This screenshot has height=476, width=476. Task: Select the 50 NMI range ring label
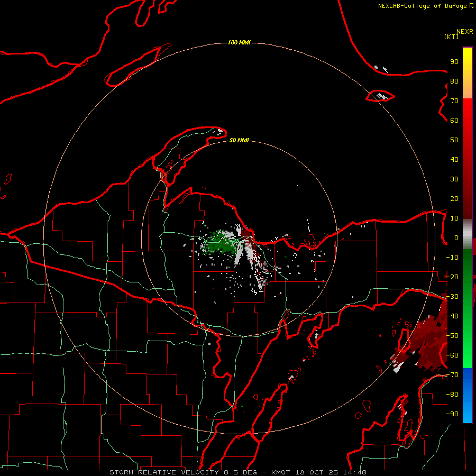pyautogui.click(x=239, y=140)
